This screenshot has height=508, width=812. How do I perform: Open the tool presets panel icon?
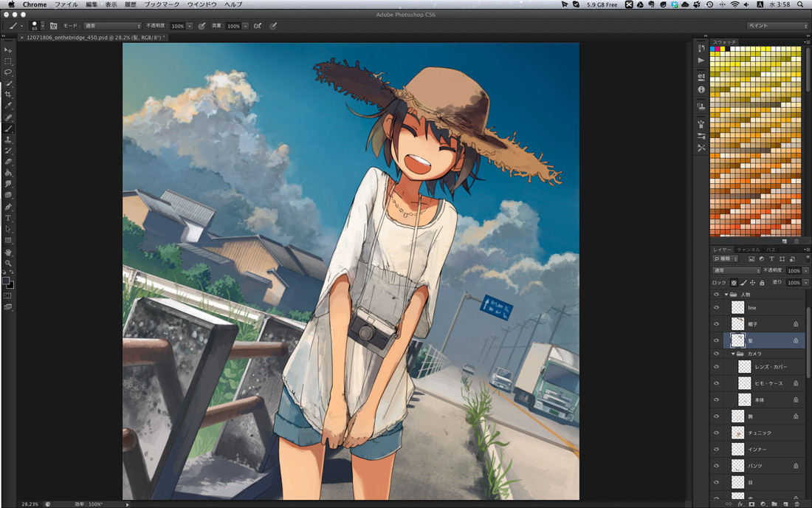[x=701, y=148]
